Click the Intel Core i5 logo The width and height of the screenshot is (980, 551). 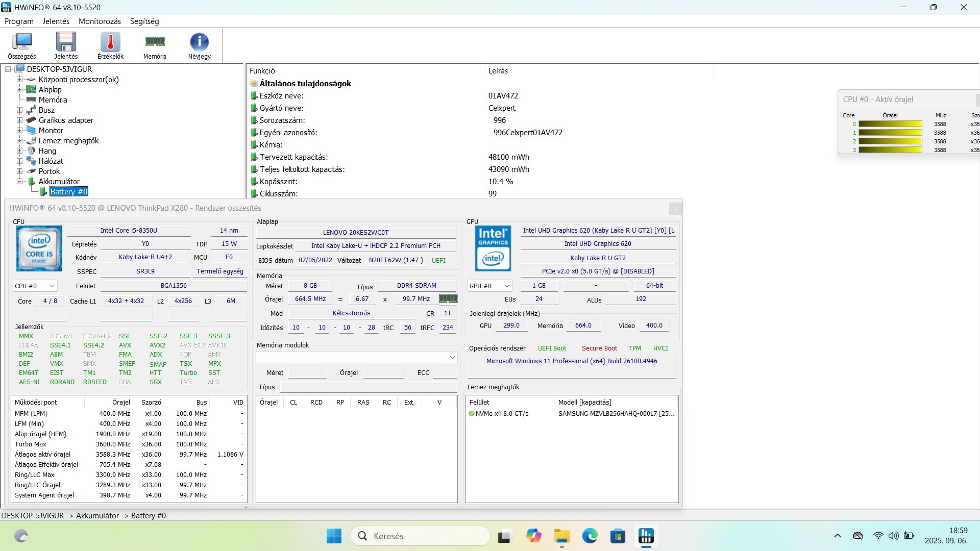[39, 248]
